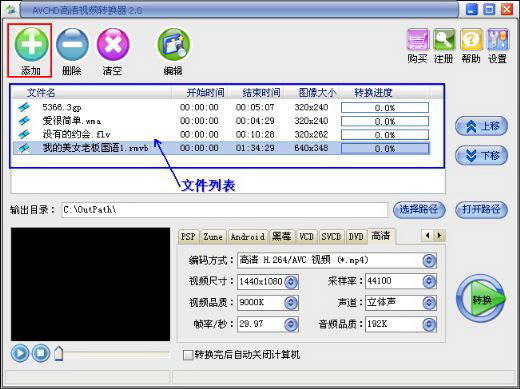Viewport: 520px width, 389px height.
Task: Click the end time 01:34:29
Action: point(255,148)
